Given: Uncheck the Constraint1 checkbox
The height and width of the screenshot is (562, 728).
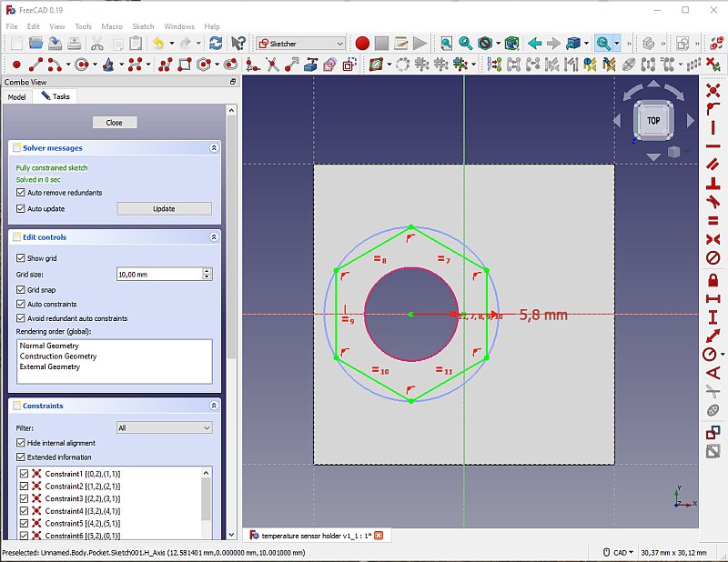Looking at the screenshot, I should (x=25, y=474).
